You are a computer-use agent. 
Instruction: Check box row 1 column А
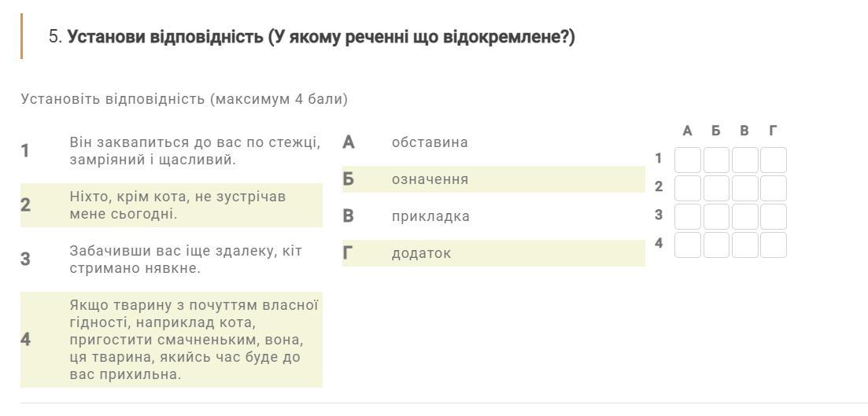(x=688, y=160)
